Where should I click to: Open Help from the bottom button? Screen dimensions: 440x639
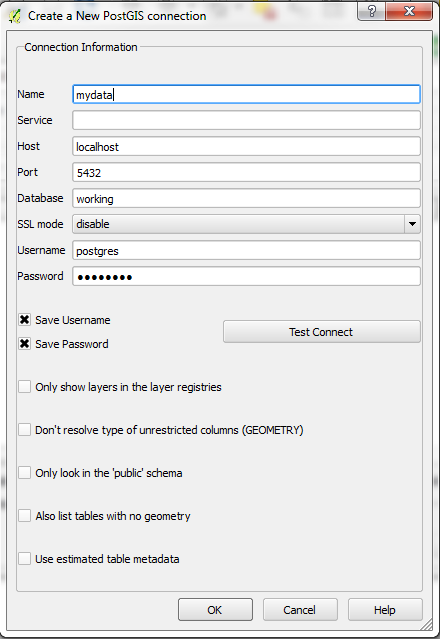click(x=385, y=610)
